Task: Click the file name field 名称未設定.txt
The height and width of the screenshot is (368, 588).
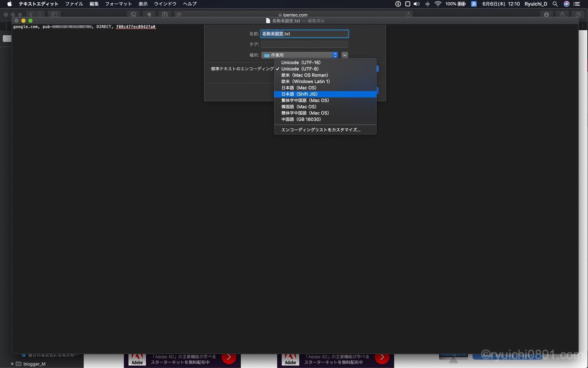Action: point(305,34)
